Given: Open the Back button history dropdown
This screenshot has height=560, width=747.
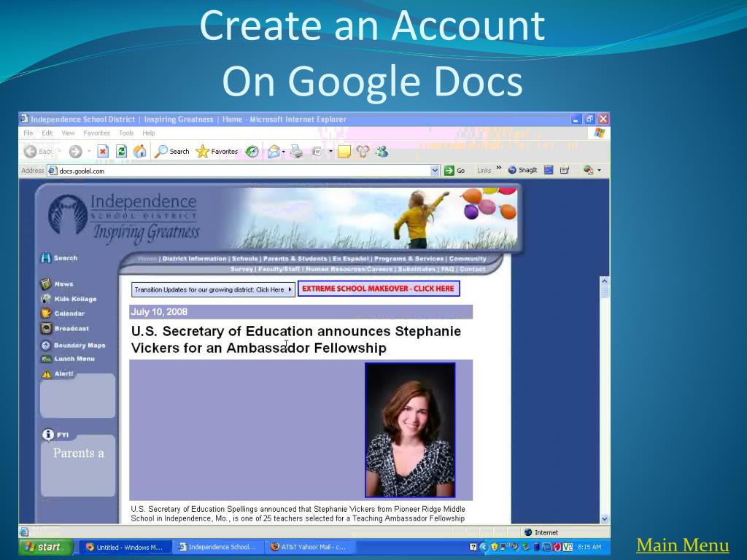Looking at the screenshot, I should [60, 152].
